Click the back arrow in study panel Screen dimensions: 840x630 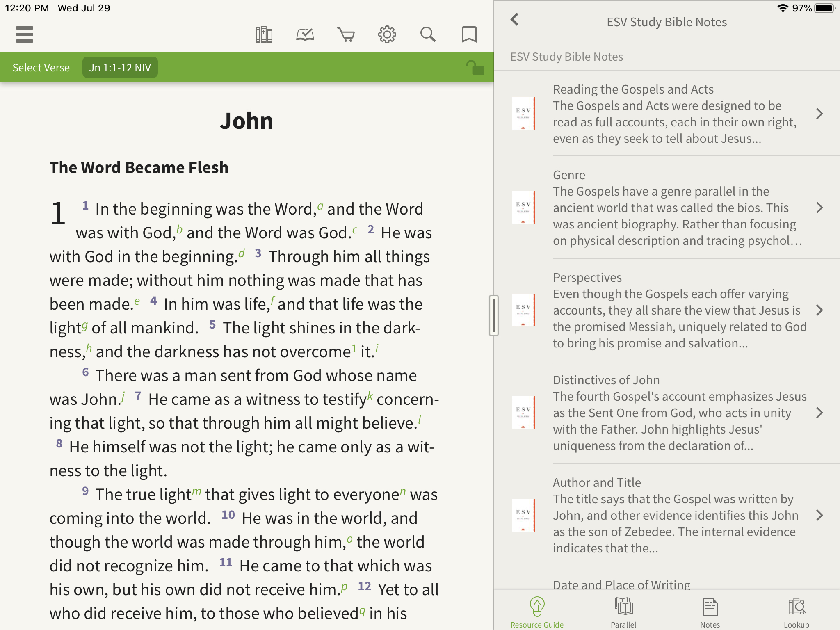pyautogui.click(x=516, y=19)
